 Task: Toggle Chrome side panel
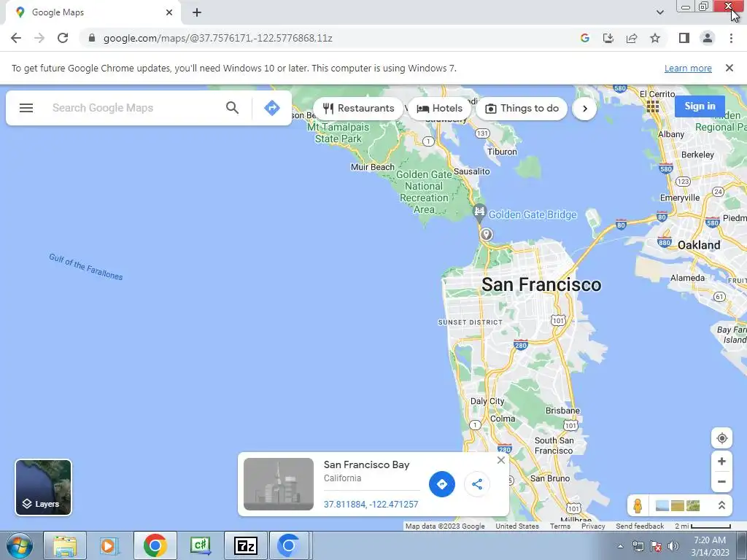(684, 38)
